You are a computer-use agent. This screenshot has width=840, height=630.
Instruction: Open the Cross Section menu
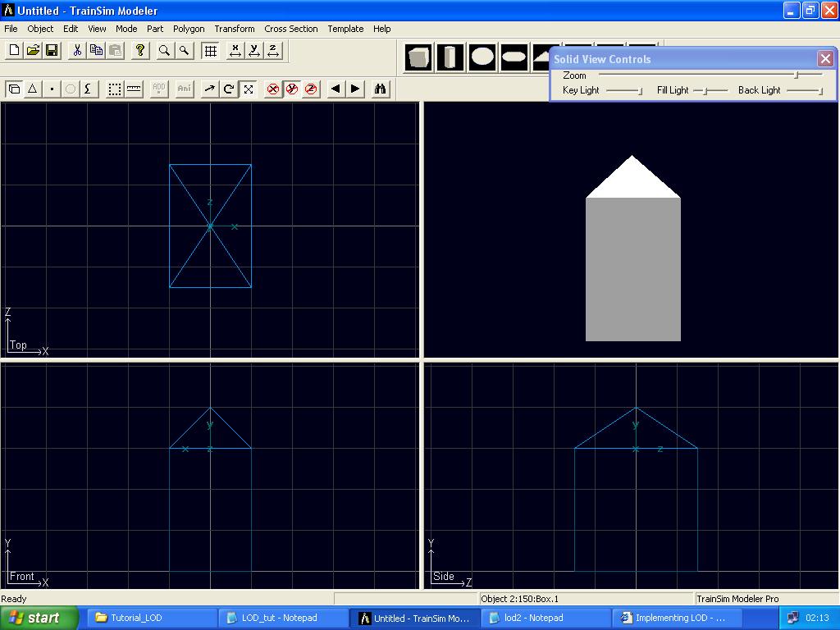click(x=290, y=28)
